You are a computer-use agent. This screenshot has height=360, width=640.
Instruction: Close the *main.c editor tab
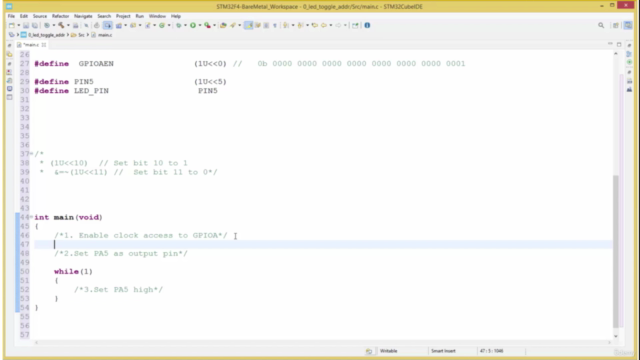(44, 45)
